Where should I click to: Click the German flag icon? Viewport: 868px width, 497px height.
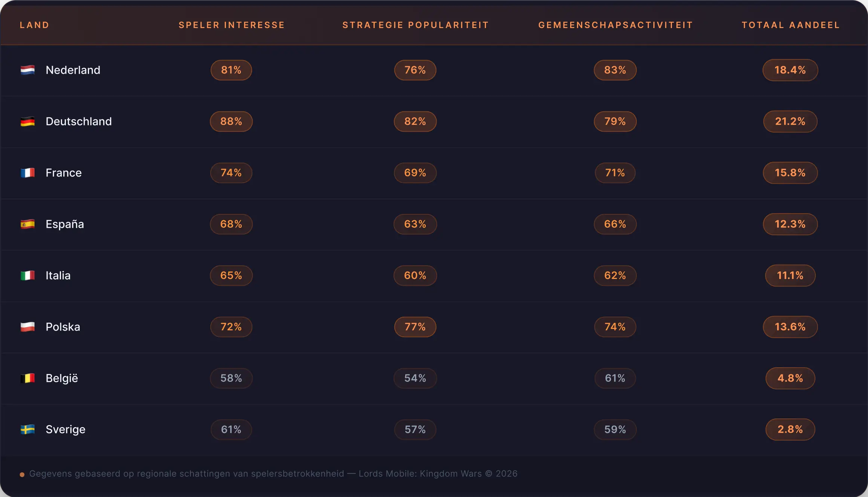(27, 122)
